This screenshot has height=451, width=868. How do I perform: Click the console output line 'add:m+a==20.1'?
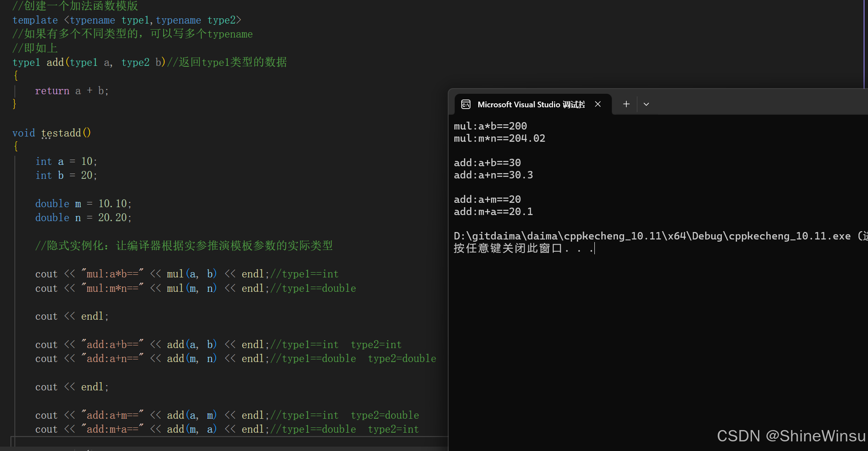pos(493,212)
